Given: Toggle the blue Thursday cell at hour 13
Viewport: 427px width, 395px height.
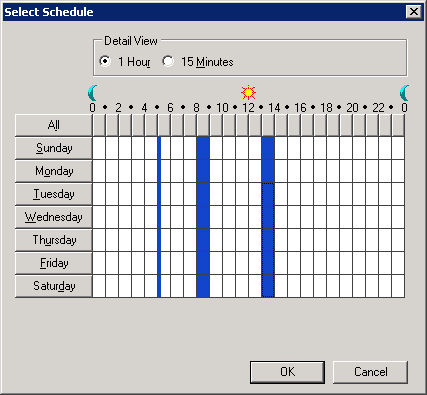Looking at the screenshot, I should 268,240.
